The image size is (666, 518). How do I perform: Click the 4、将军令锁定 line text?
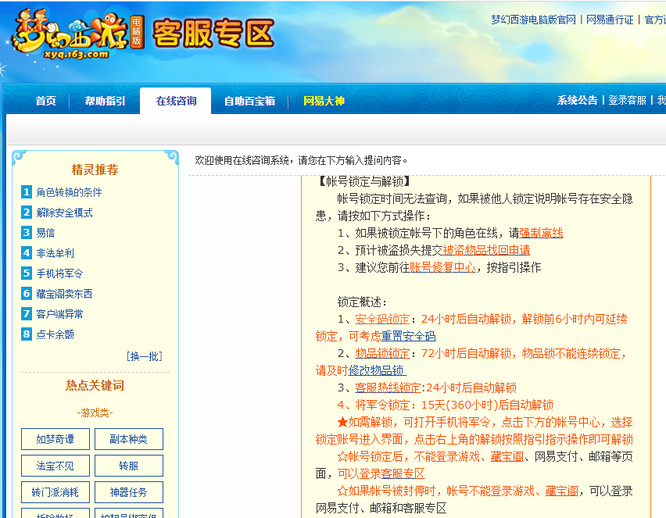pos(446,405)
